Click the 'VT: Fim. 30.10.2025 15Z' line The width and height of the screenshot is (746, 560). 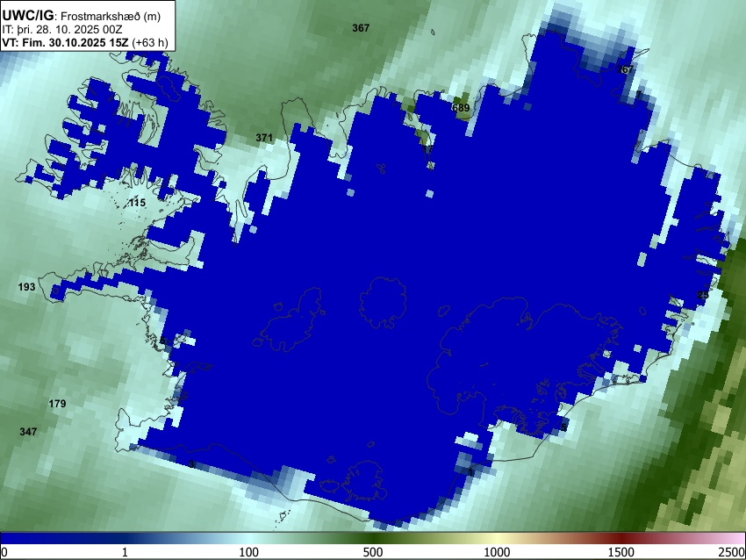85,42
